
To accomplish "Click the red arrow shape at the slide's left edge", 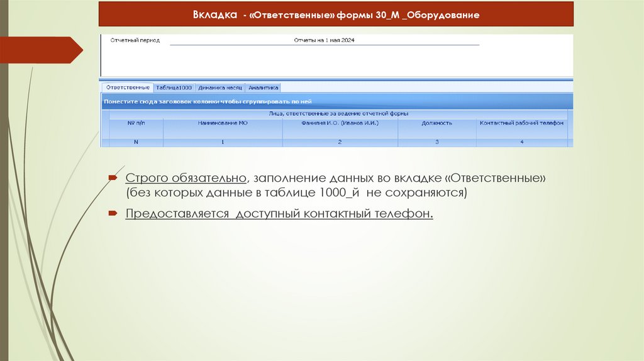I will [x=41, y=50].
